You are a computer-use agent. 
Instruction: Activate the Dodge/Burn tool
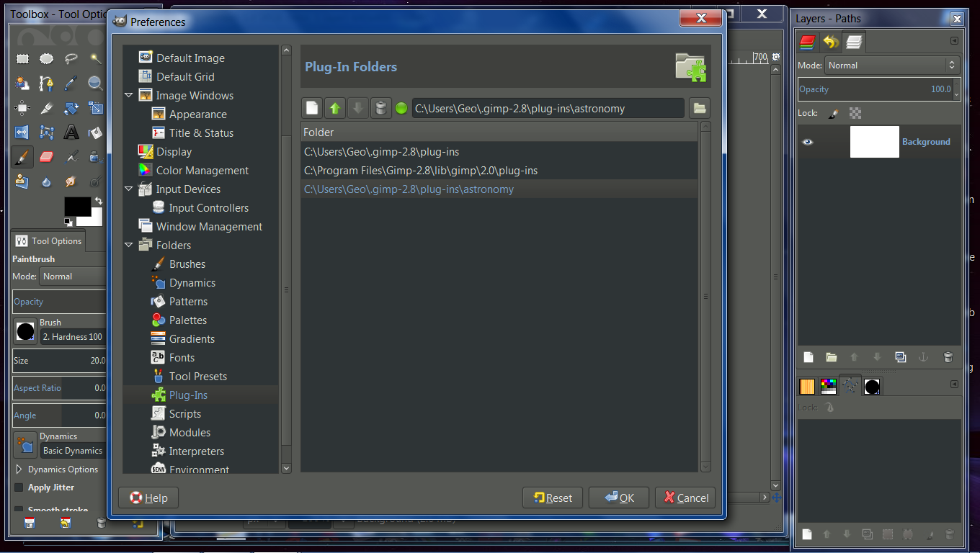click(95, 181)
